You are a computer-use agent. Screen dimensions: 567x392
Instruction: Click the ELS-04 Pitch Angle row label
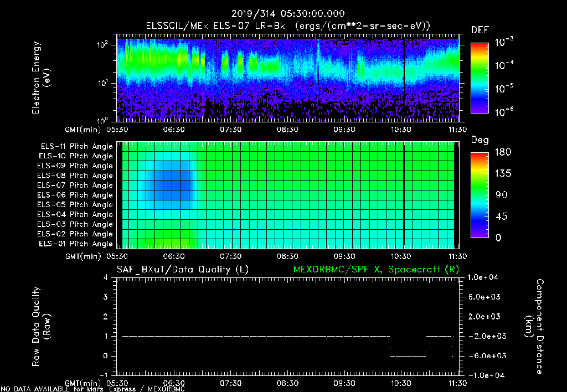(x=75, y=215)
